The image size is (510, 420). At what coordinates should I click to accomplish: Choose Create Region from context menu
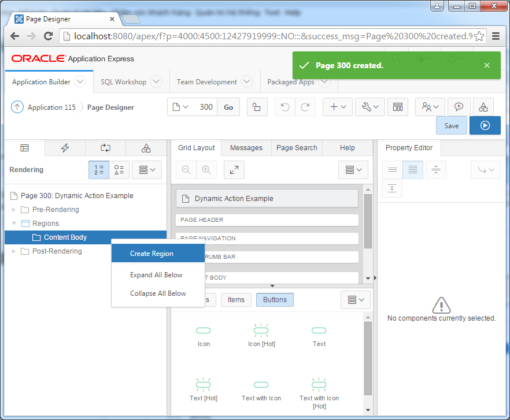[158, 254]
